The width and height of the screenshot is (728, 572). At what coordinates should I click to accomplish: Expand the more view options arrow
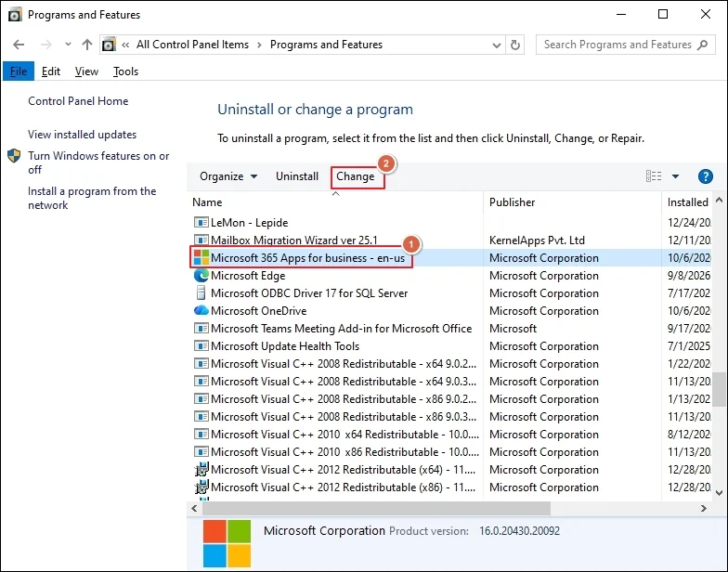pos(676,176)
